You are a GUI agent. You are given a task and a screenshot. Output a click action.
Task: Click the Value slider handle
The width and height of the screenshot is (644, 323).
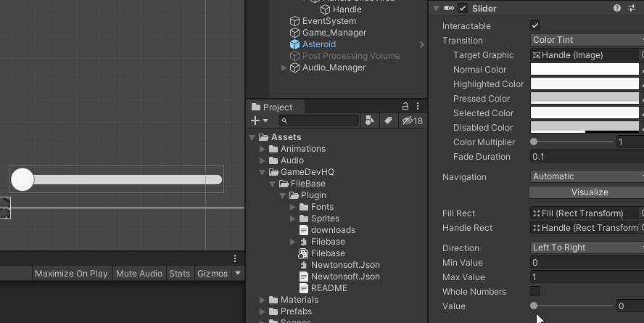pyautogui.click(x=534, y=306)
